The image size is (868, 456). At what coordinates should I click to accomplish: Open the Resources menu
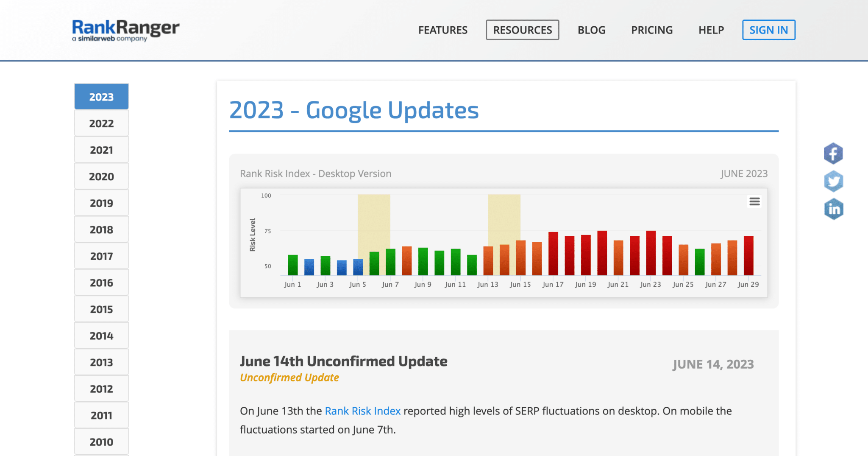523,30
